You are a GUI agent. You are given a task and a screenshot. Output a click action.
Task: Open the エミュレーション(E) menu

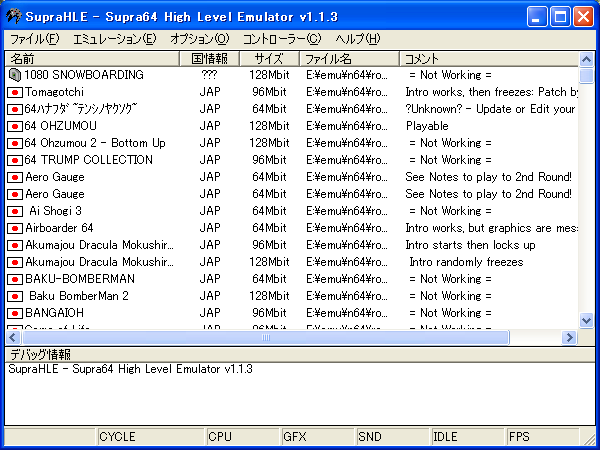click(x=115, y=39)
